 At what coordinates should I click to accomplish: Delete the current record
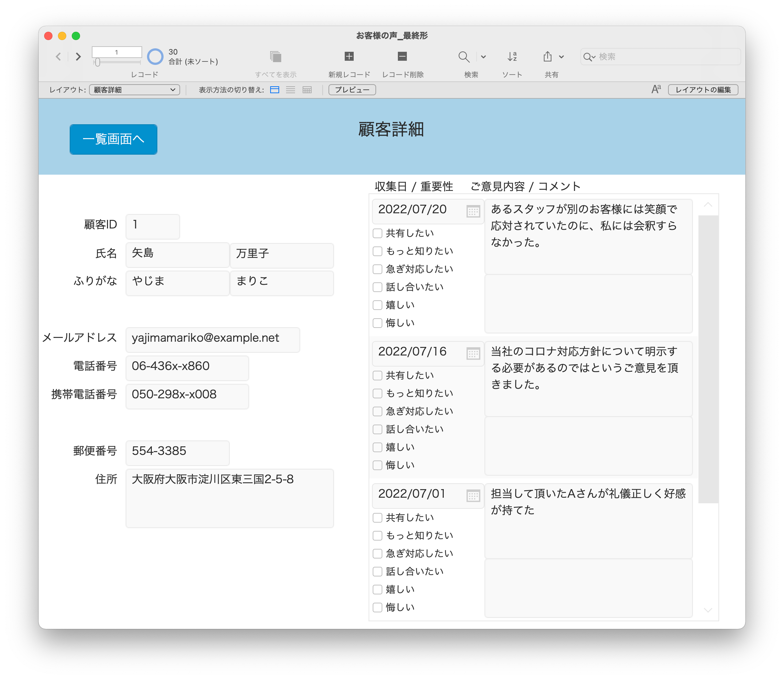point(402,57)
